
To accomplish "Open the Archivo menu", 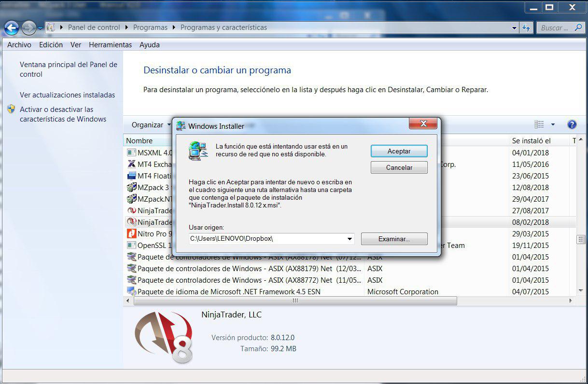I will [19, 45].
